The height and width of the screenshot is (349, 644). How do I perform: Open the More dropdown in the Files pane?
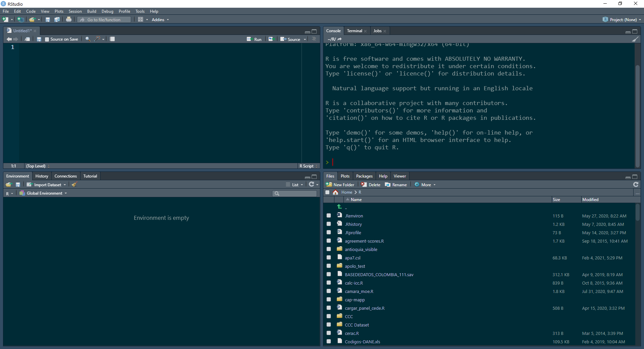[425, 185]
